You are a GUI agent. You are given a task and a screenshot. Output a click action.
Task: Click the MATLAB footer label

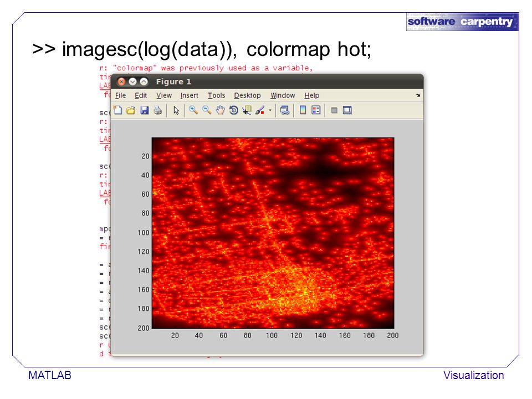[50, 375]
